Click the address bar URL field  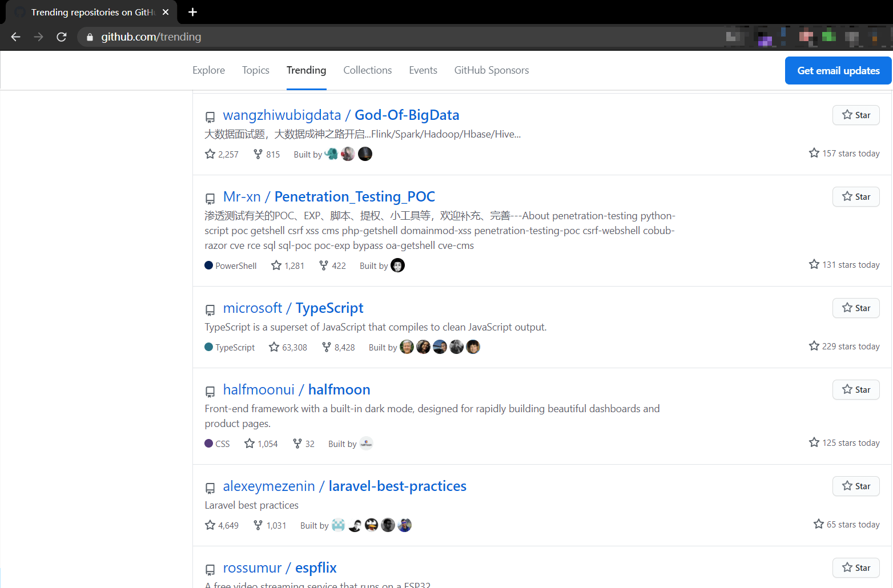[343, 37]
